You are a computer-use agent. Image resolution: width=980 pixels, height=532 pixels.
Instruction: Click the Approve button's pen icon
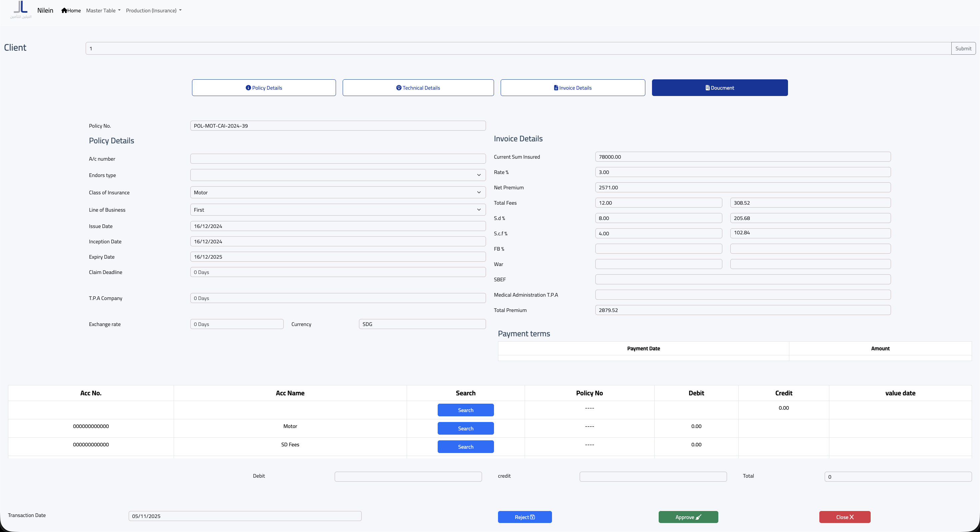tap(698, 517)
